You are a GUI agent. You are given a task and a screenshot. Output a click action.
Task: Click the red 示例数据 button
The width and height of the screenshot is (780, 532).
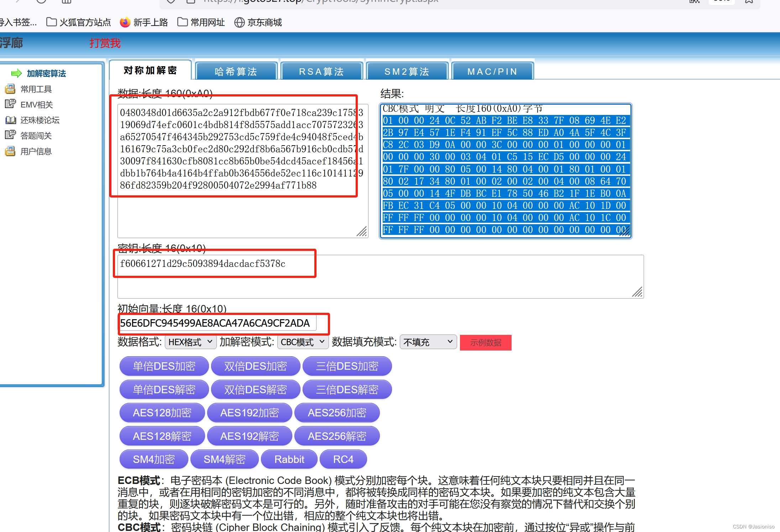(x=485, y=342)
